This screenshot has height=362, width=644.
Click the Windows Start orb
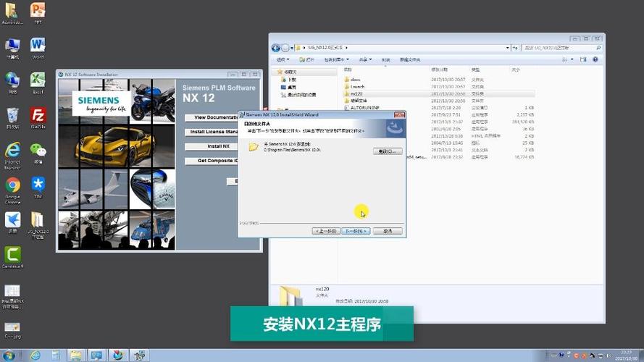pyautogui.click(x=9, y=355)
